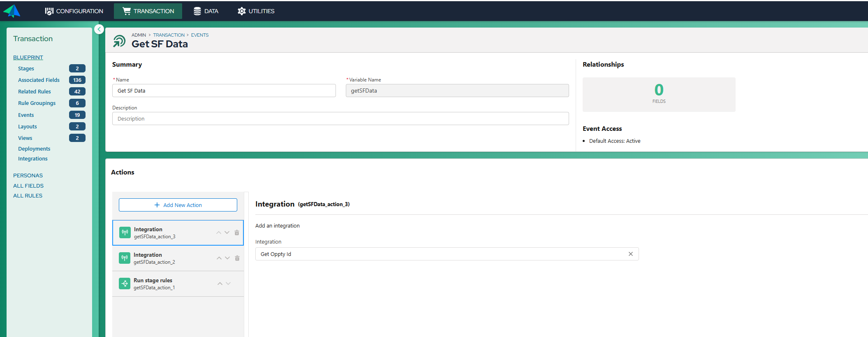The height and width of the screenshot is (337, 868).
Task: Click the Run stage rules icon
Action: click(125, 284)
